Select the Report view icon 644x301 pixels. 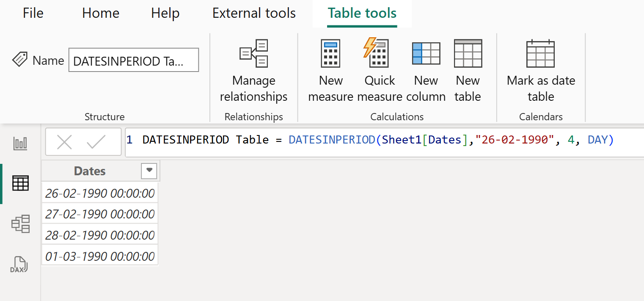20,143
